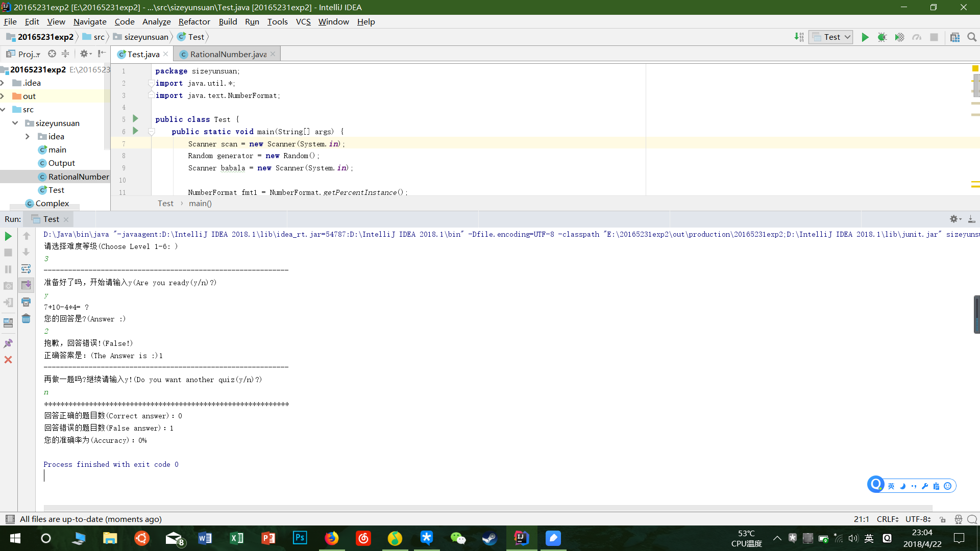Restore layout icon in Run sidebar
This screenshot has width=980, height=551.
point(8,322)
